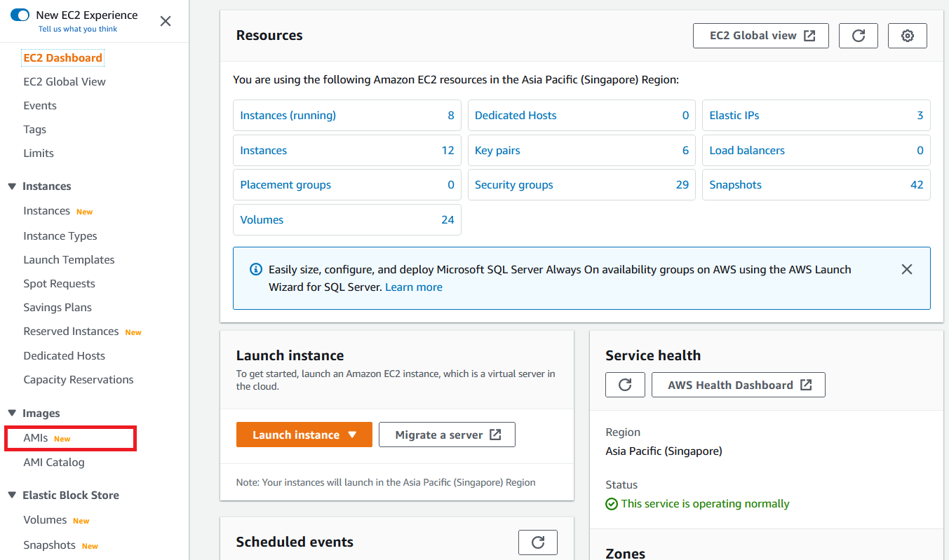
Task: Click the Elastic IPs count 3
Action: pyautogui.click(x=920, y=116)
